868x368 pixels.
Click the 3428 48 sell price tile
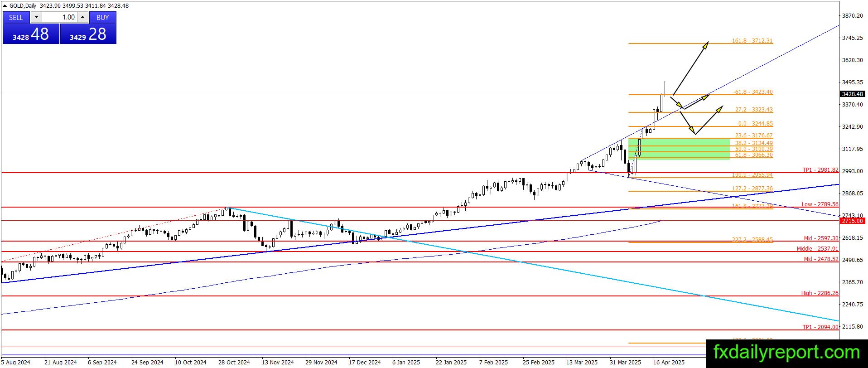31,34
